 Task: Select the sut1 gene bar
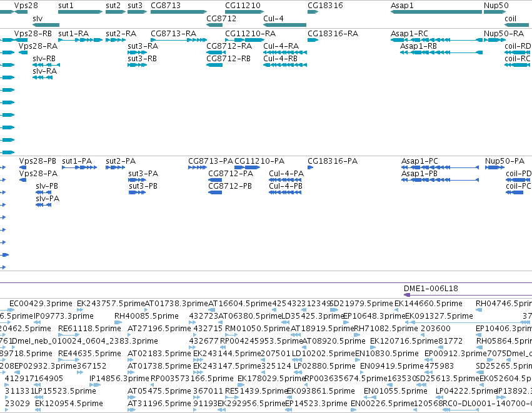(x=81, y=12)
